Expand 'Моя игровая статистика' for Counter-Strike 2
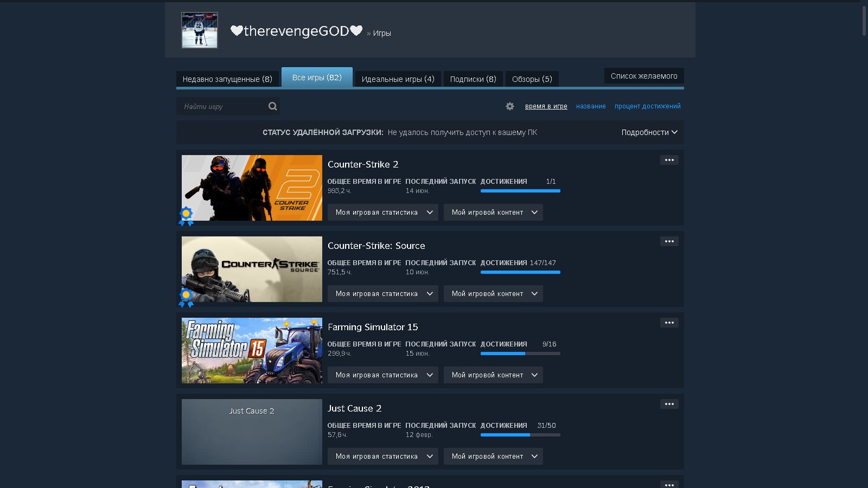 click(383, 213)
